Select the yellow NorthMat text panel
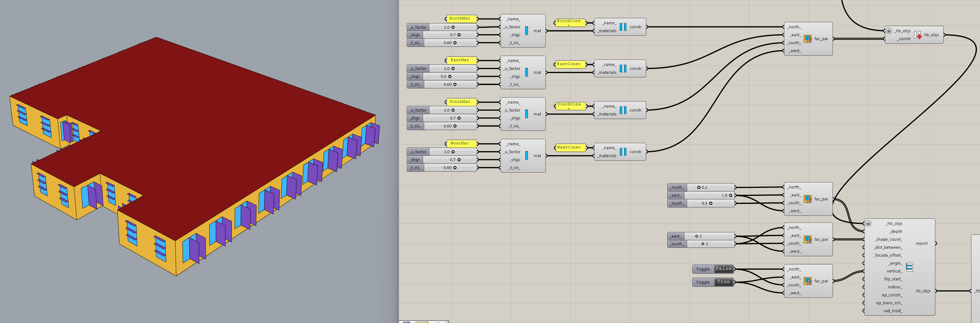The height and width of the screenshot is (323, 980). pyautogui.click(x=460, y=19)
